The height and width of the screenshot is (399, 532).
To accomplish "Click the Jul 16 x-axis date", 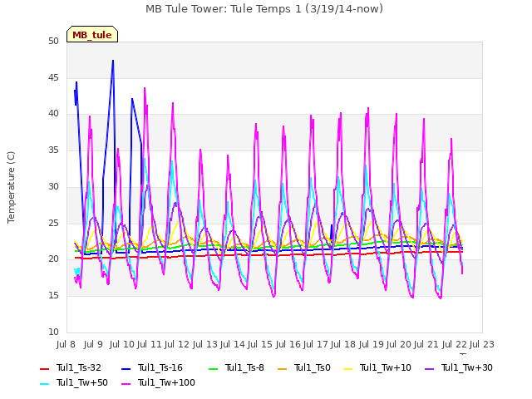I will [x=288, y=344].
